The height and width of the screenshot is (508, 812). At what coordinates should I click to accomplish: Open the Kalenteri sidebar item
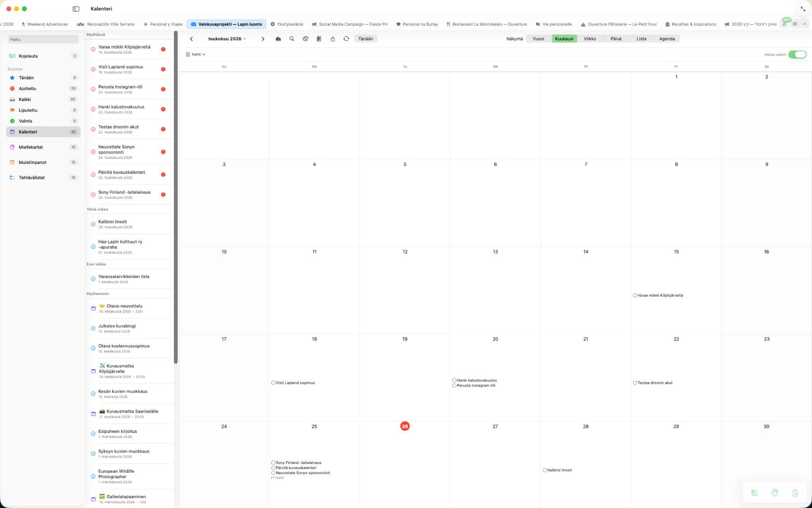43,132
